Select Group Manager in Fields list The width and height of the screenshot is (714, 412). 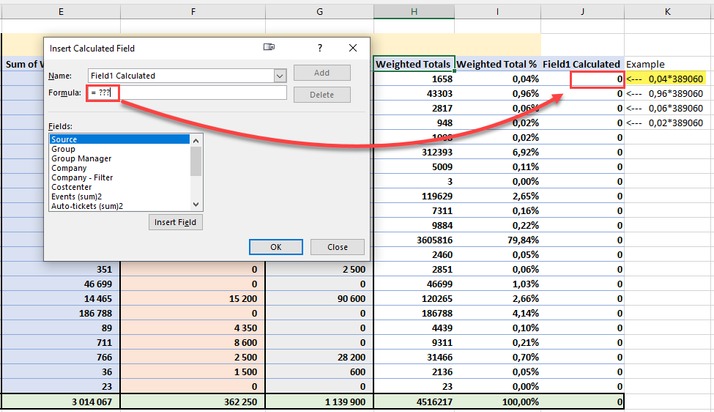pos(120,158)
